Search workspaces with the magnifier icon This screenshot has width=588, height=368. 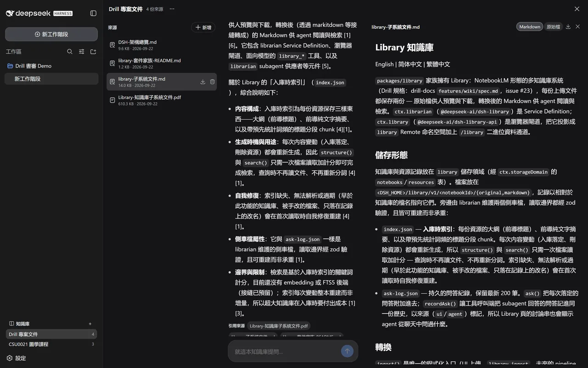coord(70,52)
